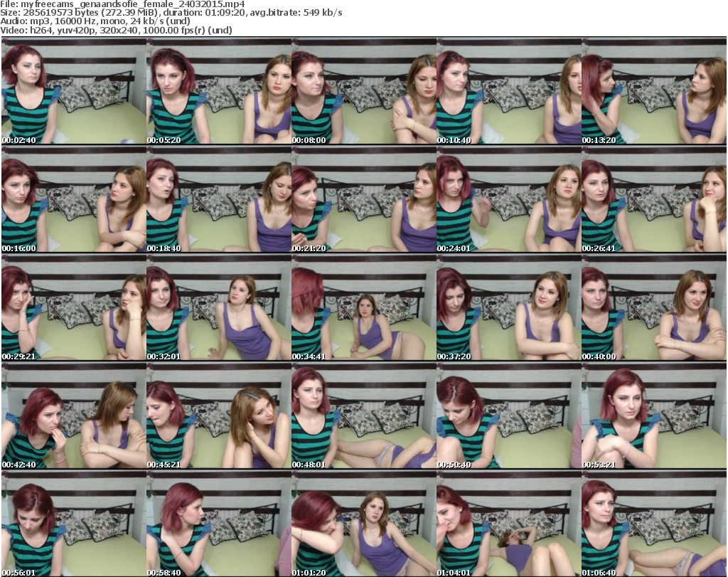Choose the 00:45:21 preview
This screenshot has width=728, height=577.
tap(219, 415)
